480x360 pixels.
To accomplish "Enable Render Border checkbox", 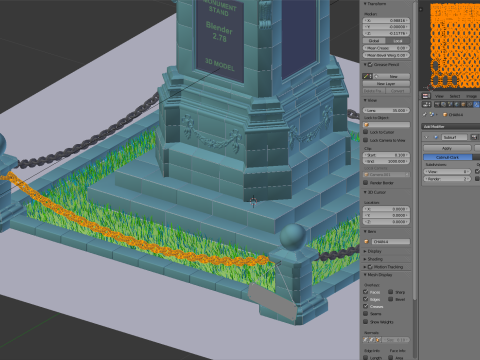I will click(x=366, y=183).
